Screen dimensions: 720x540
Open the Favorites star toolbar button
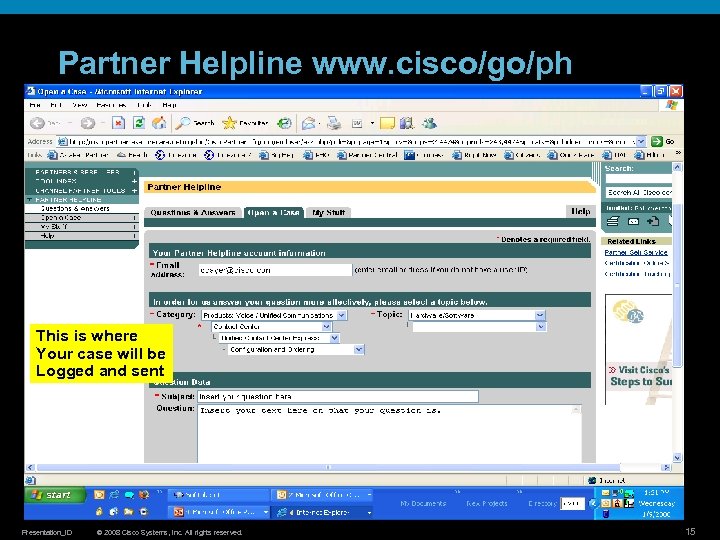(245, 123)
